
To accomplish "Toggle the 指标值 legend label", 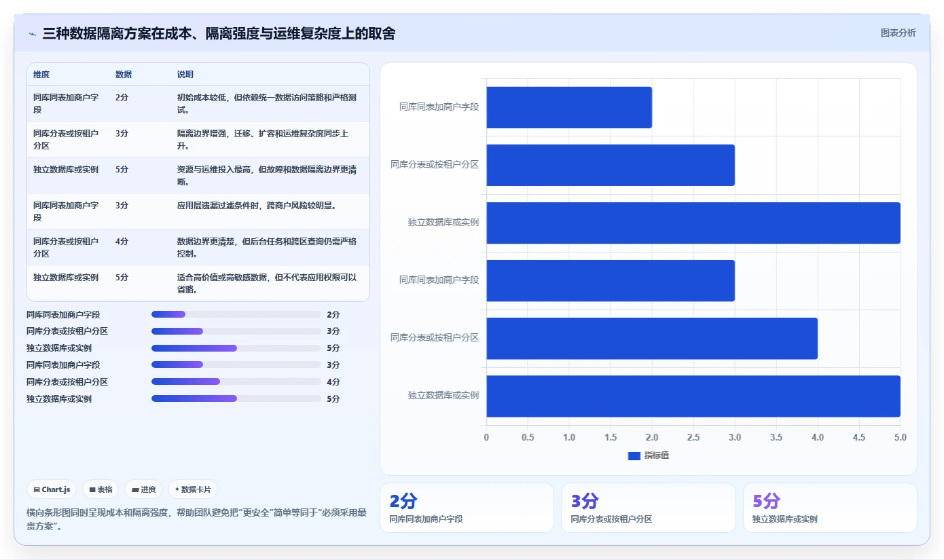I will point(657,455).
